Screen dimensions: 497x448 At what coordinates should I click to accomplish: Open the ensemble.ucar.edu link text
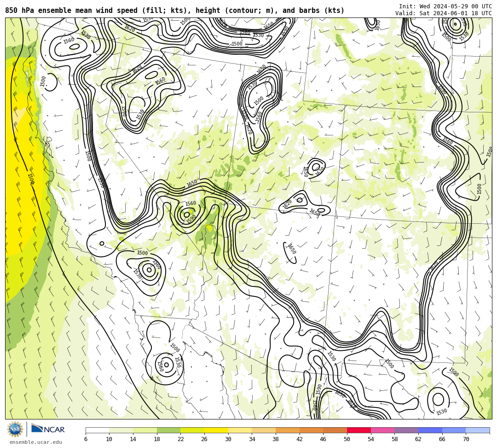click(x=35, y=442)
